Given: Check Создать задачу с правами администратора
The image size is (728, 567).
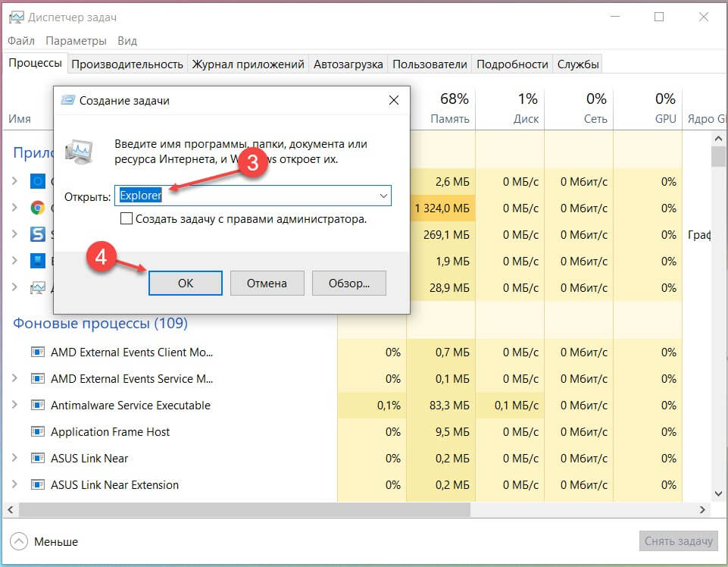Looking at the screenshot, I should tap(127, 218).
